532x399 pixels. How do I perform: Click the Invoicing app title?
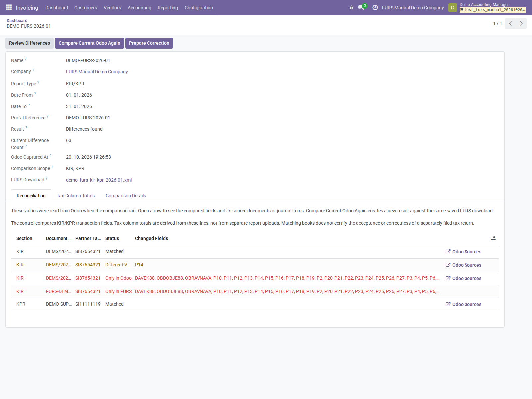[x=27, y=8]
